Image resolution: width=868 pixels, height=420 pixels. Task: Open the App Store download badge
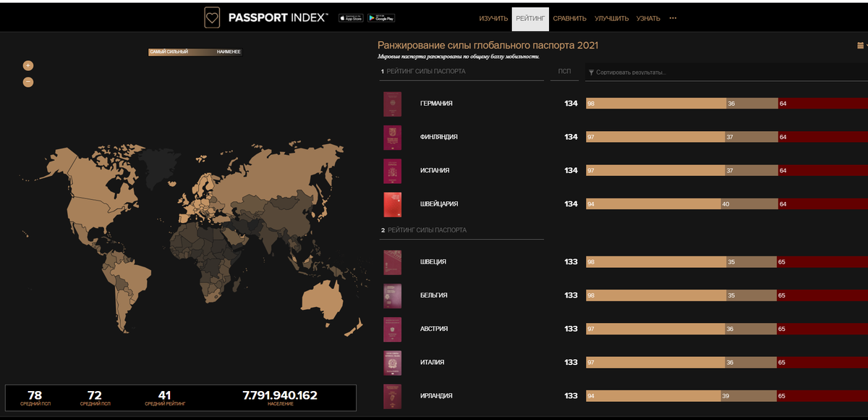[350, 18]
